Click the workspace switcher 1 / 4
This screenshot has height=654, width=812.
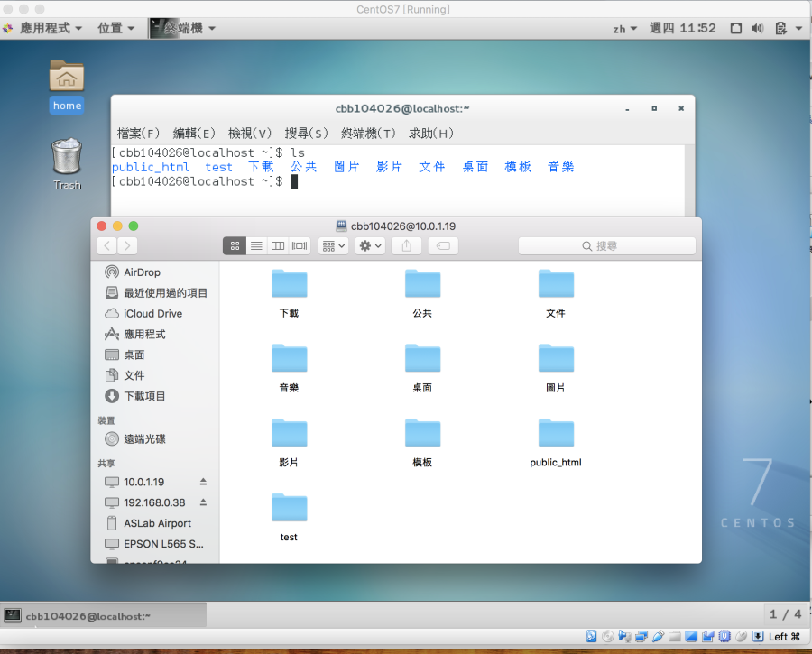tap(784, 614)
